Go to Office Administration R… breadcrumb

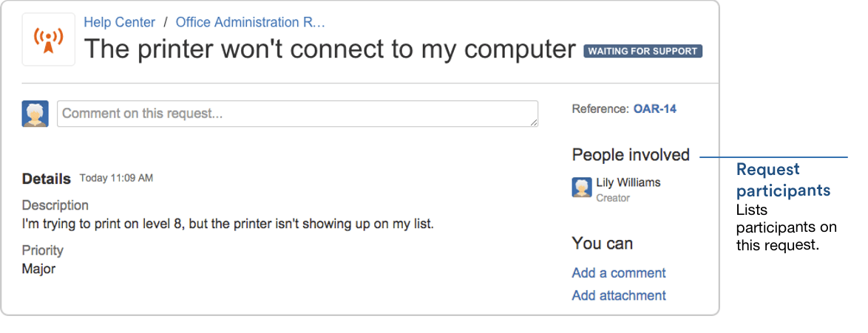(x=250, y=23)
